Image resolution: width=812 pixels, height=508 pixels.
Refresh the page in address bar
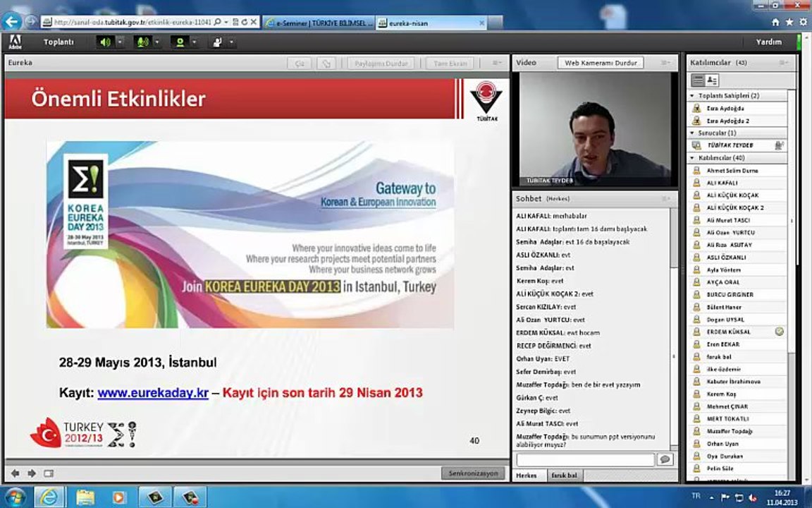tap(245, 23)
